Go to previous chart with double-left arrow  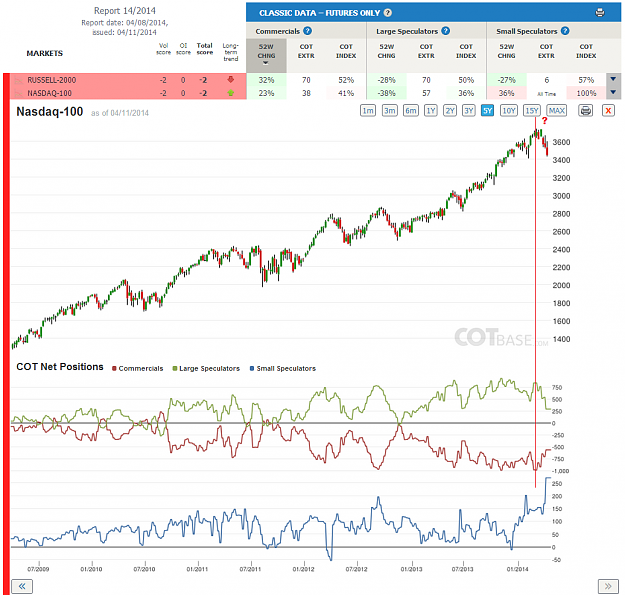[x=22, y=586]
